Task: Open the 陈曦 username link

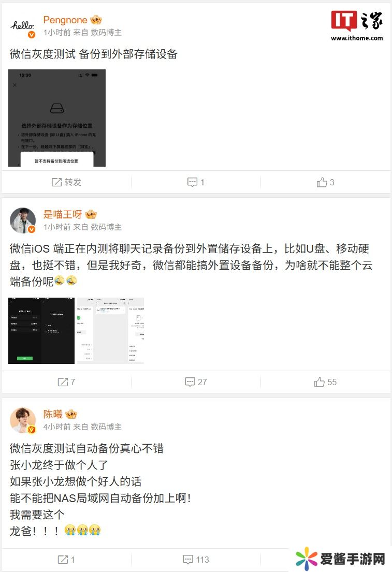Action: pos(53,414)
